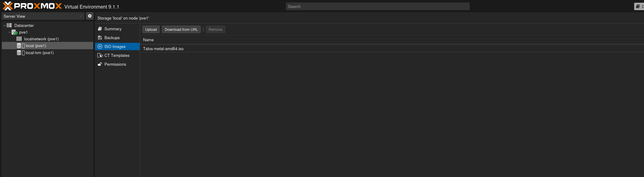Select the Talos-metal-amd64.iso row
This screenshot has height=177, width=644.
click(x=163, y=49)
